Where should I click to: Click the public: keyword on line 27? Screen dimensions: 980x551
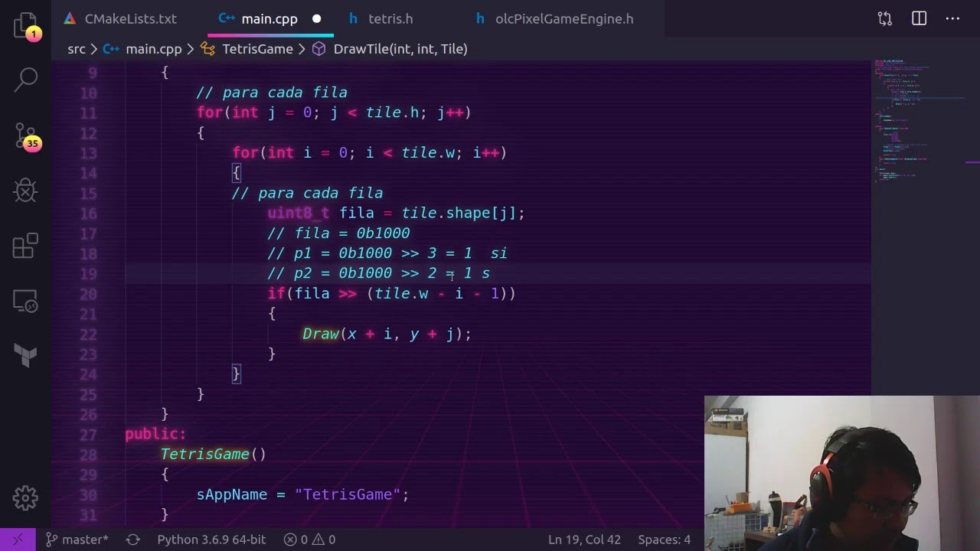coord(155,434)
